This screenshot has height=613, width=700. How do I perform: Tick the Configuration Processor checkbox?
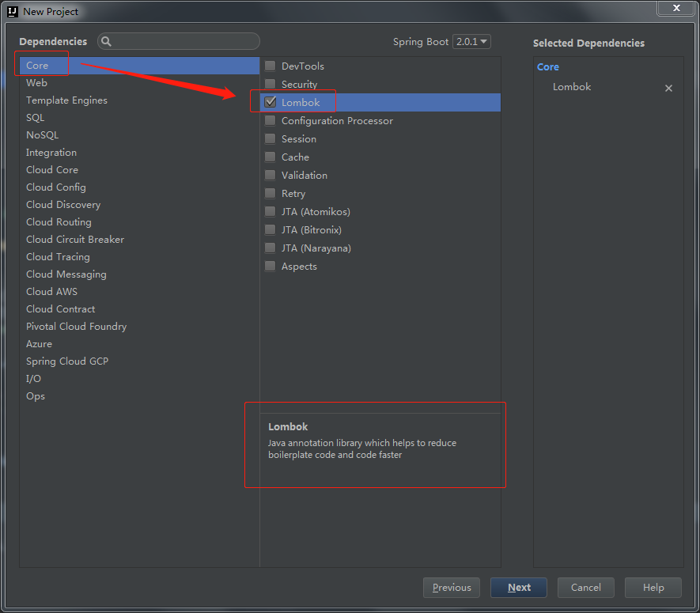(270, 120)
